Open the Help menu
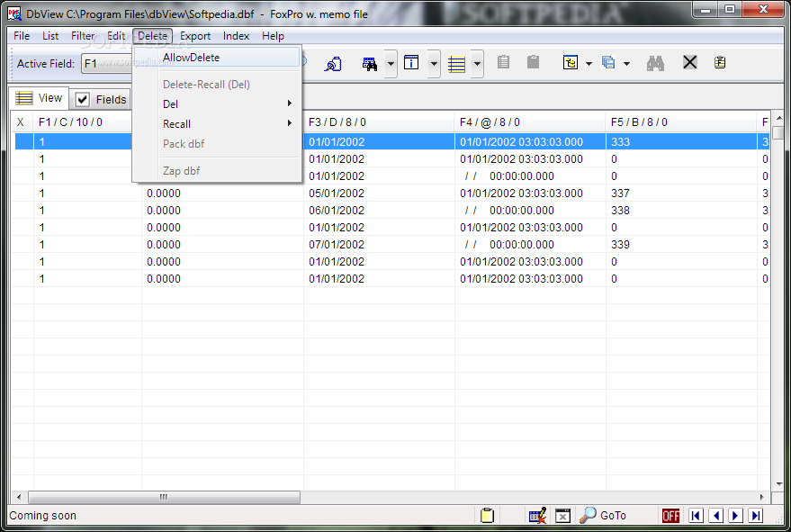 coord(273,36)
